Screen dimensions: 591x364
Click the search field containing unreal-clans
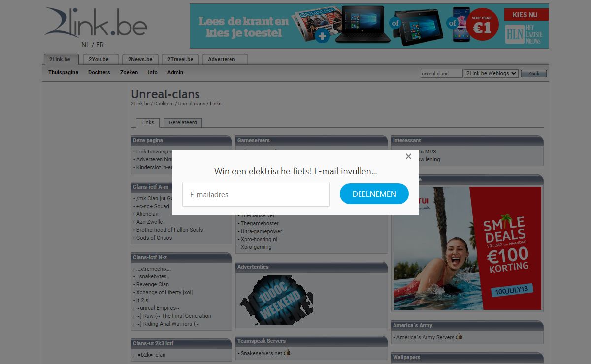click(x=442, y=73)
